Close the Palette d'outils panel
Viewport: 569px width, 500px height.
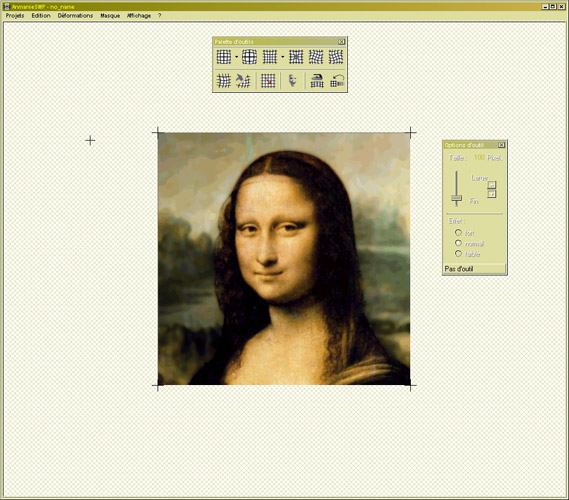pyautogui.click(x=341, y=42)
